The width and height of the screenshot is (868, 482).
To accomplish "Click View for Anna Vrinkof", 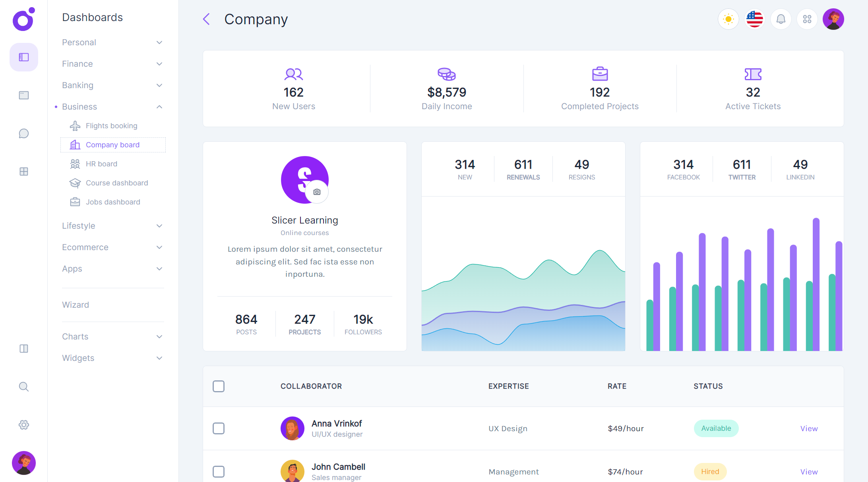I will tap(809, 428).
